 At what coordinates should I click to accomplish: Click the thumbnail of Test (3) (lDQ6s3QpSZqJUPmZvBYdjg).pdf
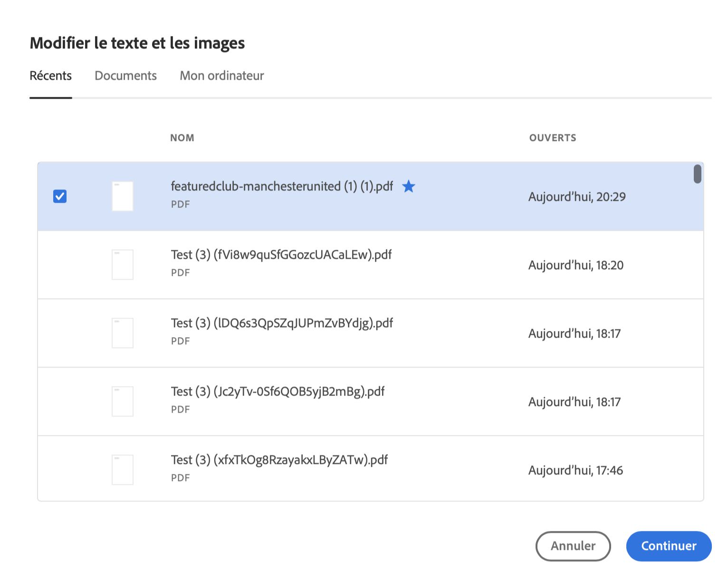point(123,333)
